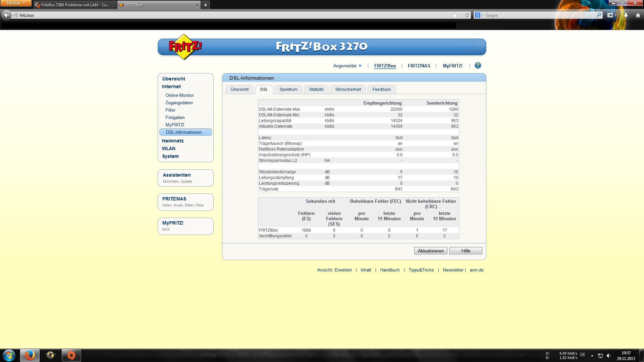Click the blue help question mark icon

pyautogui.click(x=478, y=65)
